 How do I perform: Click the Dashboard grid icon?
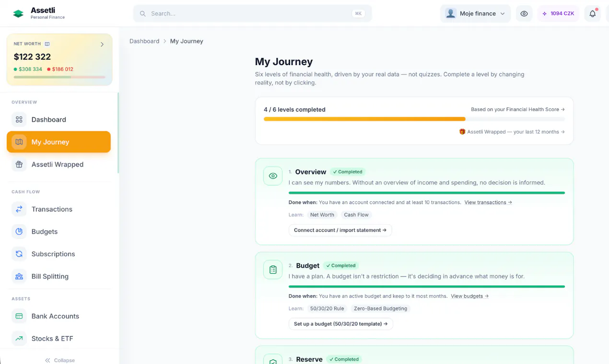point(19,120)
